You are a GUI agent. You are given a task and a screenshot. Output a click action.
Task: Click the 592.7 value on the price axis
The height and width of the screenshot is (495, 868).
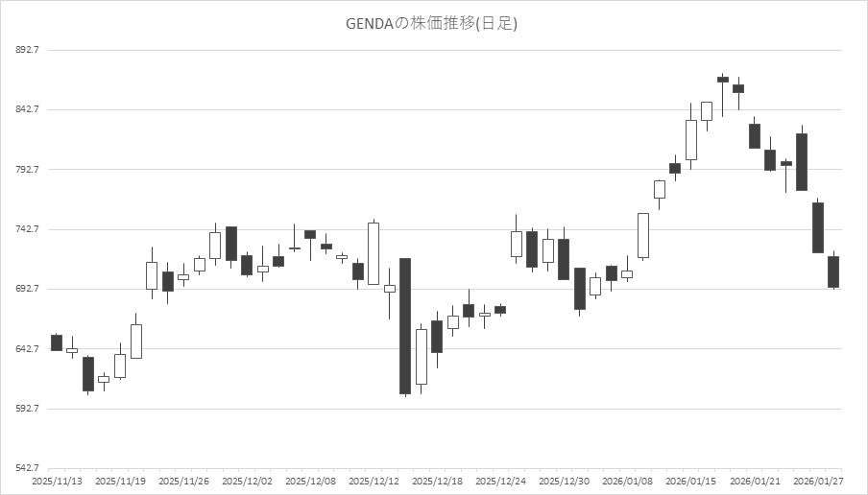click(25, 409)
